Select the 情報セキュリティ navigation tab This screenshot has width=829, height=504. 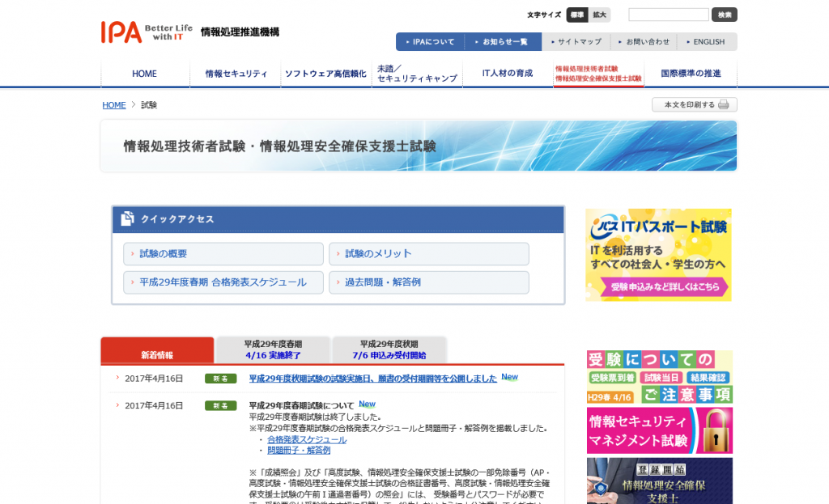236,74
